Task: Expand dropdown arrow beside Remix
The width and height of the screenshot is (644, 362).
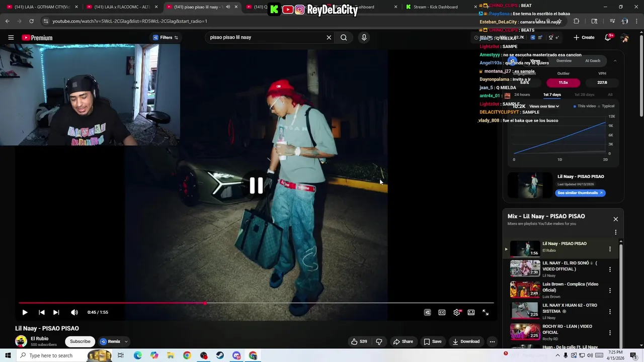Action: pos(126,341)
